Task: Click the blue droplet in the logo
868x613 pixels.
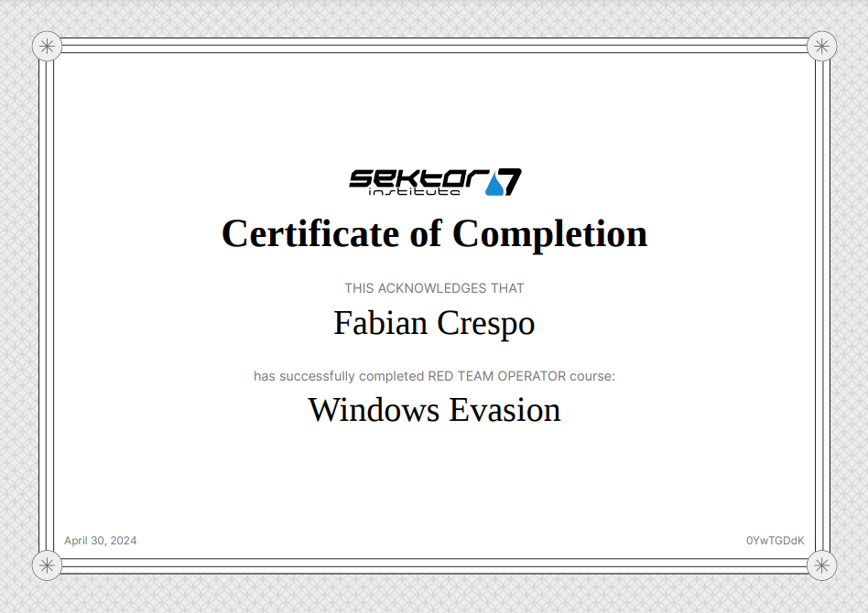Action: pyautogui.click(x=494, y=186)
